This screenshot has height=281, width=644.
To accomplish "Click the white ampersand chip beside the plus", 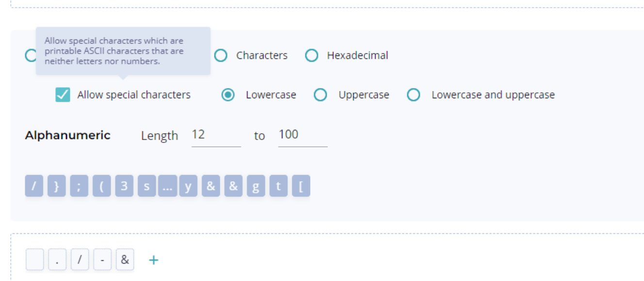I will [x=125, y=260].
